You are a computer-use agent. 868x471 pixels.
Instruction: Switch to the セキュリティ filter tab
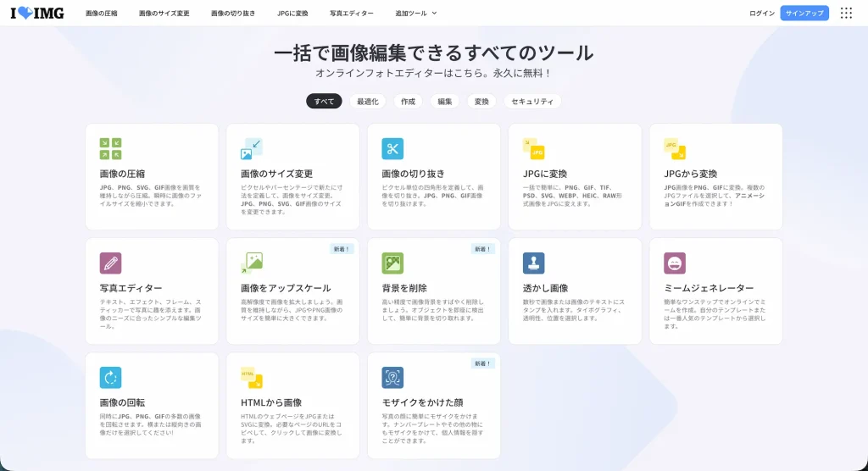(531, 102)
